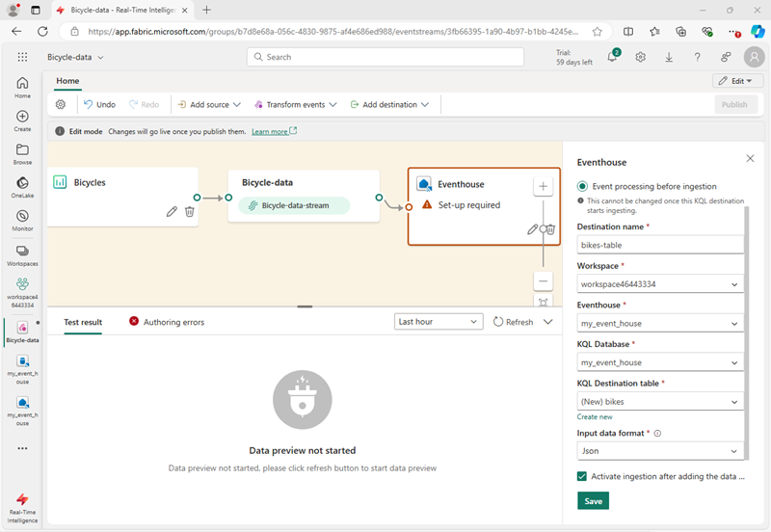Open the Edit mode dropdown button

click(x=737, y=81)
